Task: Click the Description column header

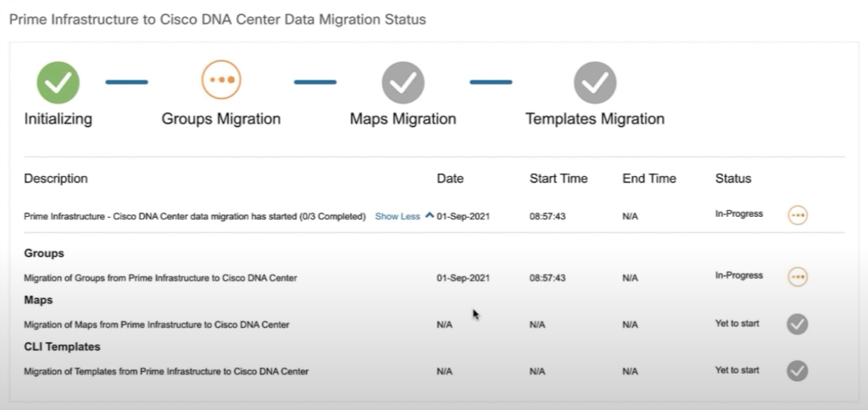Action: click(x=56, y=179)
